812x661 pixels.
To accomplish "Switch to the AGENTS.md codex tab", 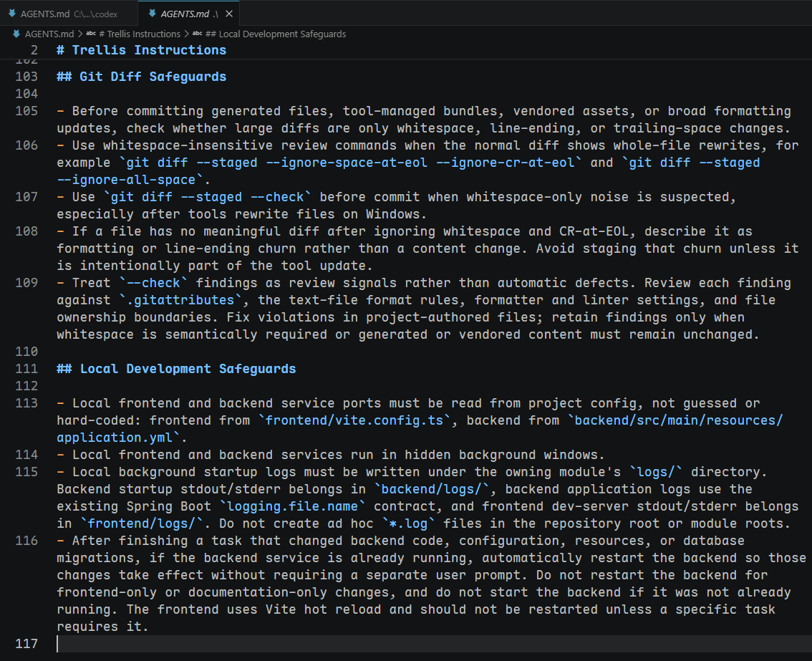I will pos(69,14).
